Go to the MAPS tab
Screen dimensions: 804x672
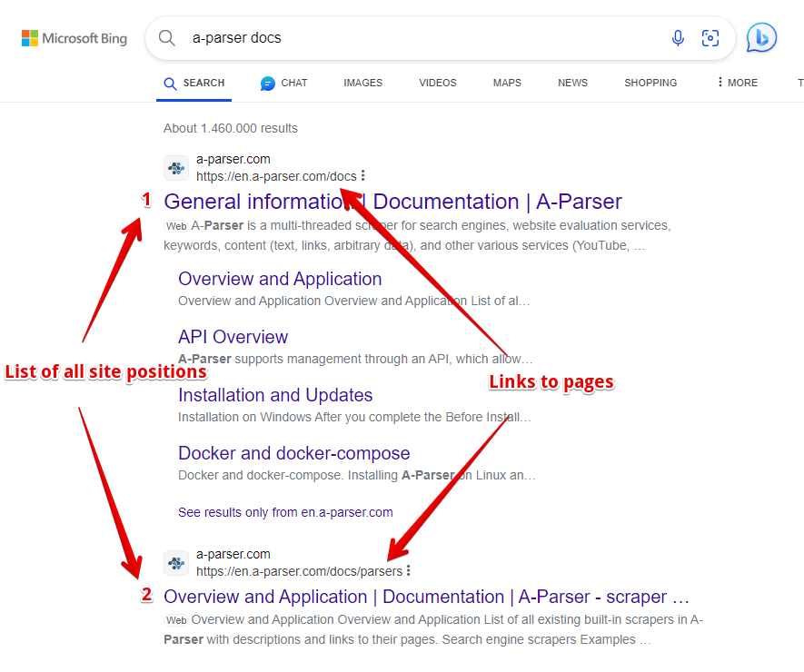507,83
